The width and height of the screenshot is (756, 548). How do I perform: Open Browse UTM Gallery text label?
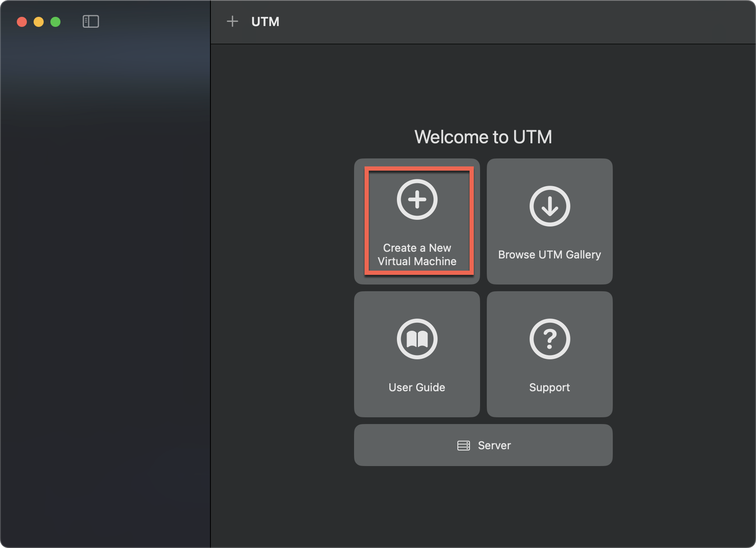coord(549,255)
